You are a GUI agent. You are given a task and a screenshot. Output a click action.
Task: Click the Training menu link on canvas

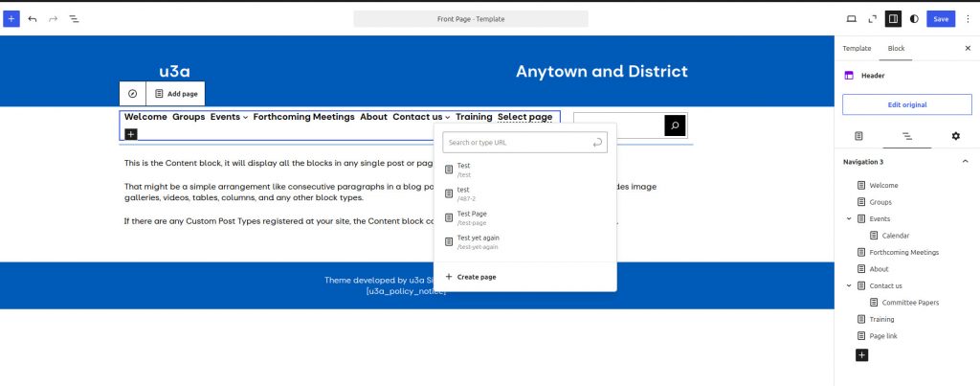(x=474, y=116)
